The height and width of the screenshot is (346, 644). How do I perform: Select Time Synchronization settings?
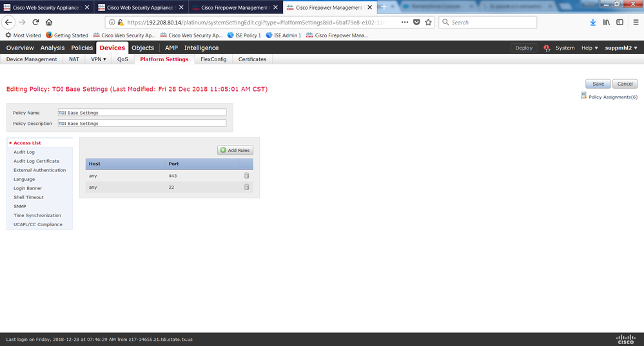(x=37, y=215)
